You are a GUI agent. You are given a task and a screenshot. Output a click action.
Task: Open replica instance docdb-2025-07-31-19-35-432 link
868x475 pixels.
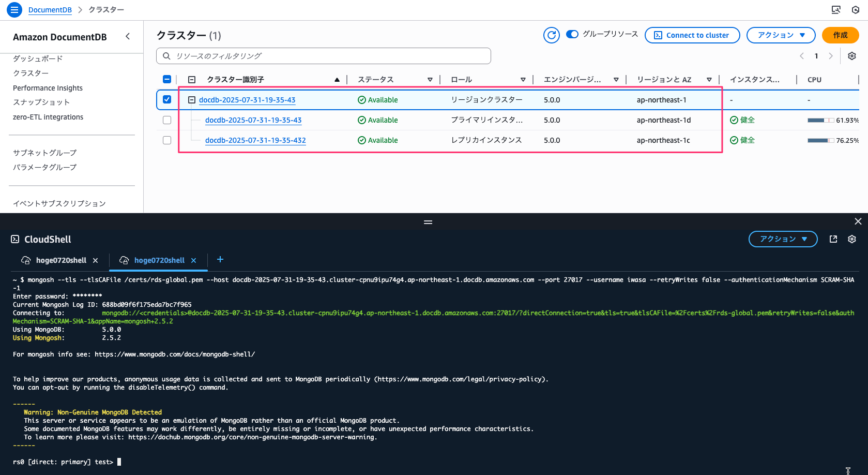click(255, 140)
